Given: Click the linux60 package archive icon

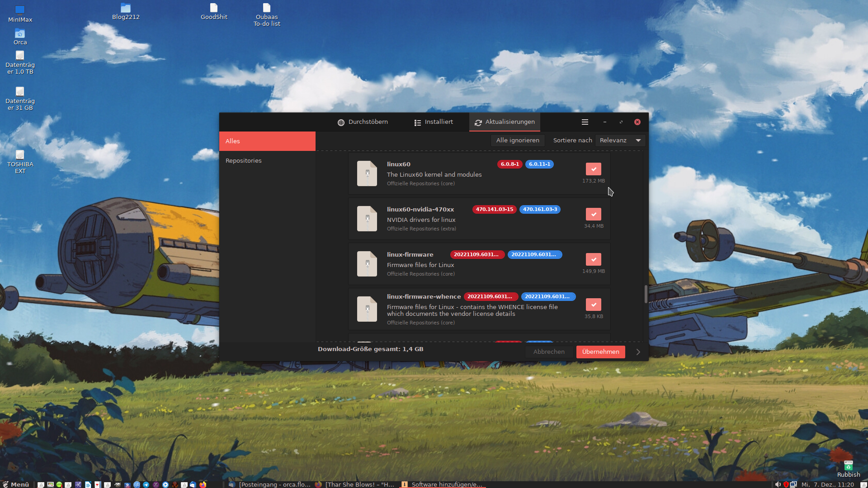Looking at the screenshot, I should [367, 174].
